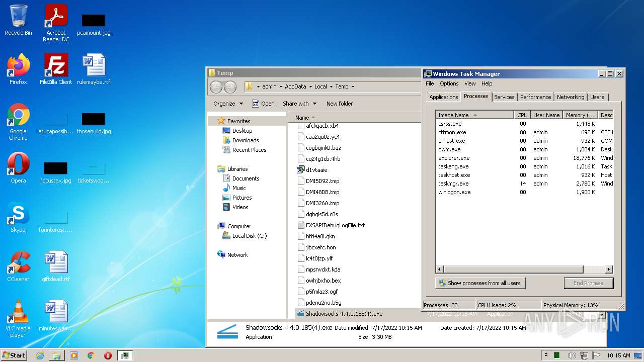Click the Start button
Image resolution: width=644 pixels, height=362 pixels.
[14, 355]
